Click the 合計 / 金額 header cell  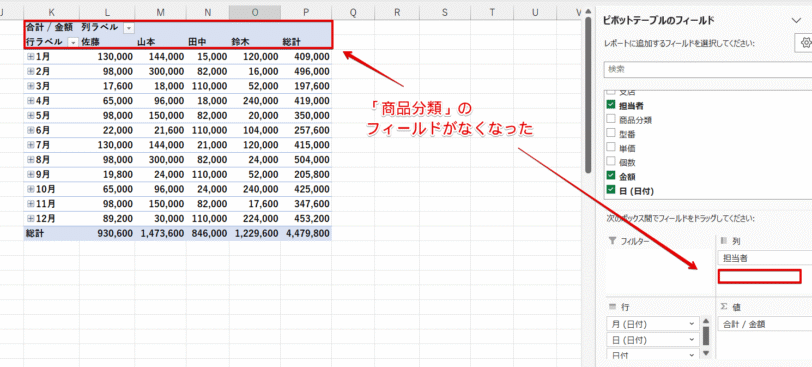[51, 28]
